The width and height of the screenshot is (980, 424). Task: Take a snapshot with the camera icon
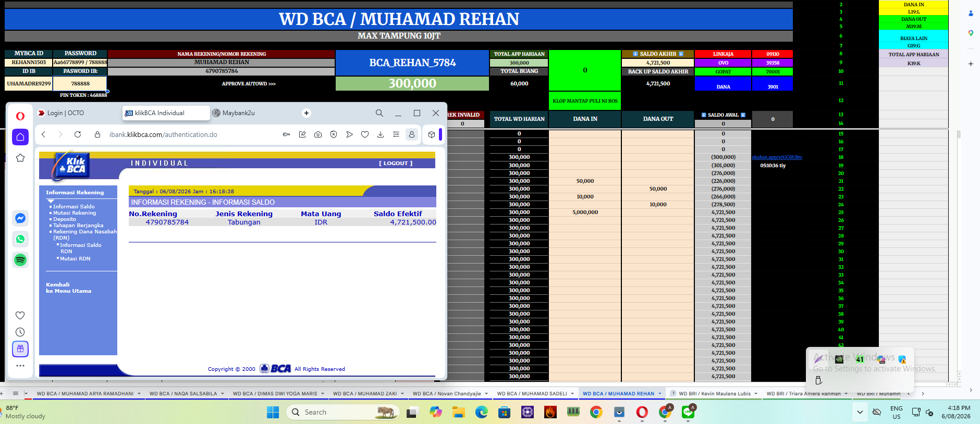(318, 134)
